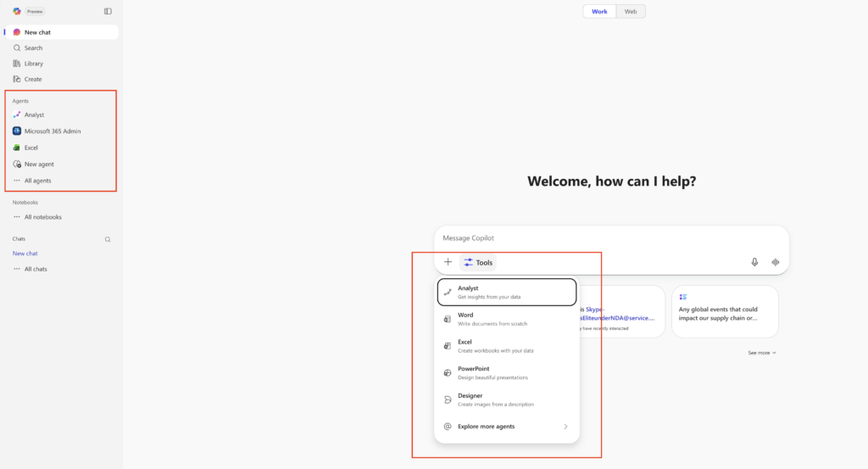The image size is (868, 469).
Task: Search chats magnifier icon
Action: click(x=108, y=239)
